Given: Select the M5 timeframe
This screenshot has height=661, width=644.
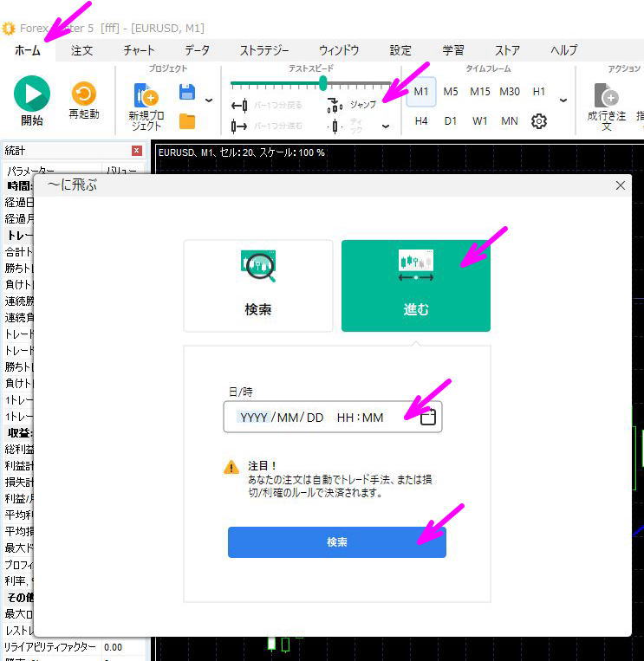Looking at the screenshot, I should tap(451, 92).
